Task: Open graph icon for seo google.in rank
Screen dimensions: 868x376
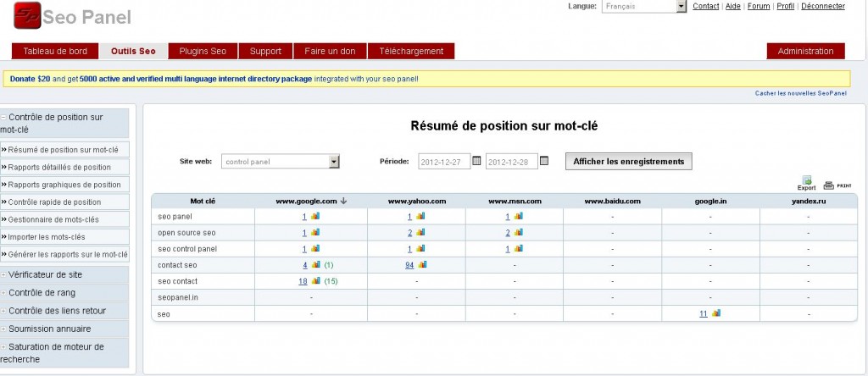Action: coord(716,313)
